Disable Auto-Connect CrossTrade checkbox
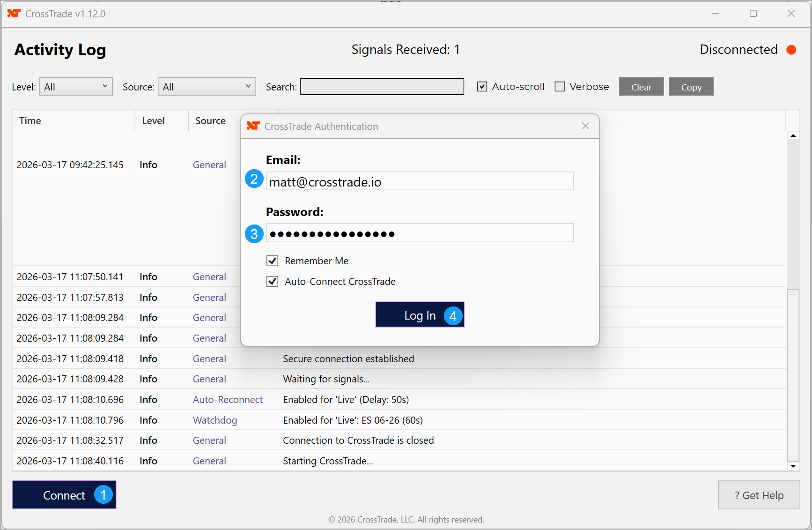Image resolution: width=812 pixels, height=530 pixels. pyautogui.click(x=272, y=282)
